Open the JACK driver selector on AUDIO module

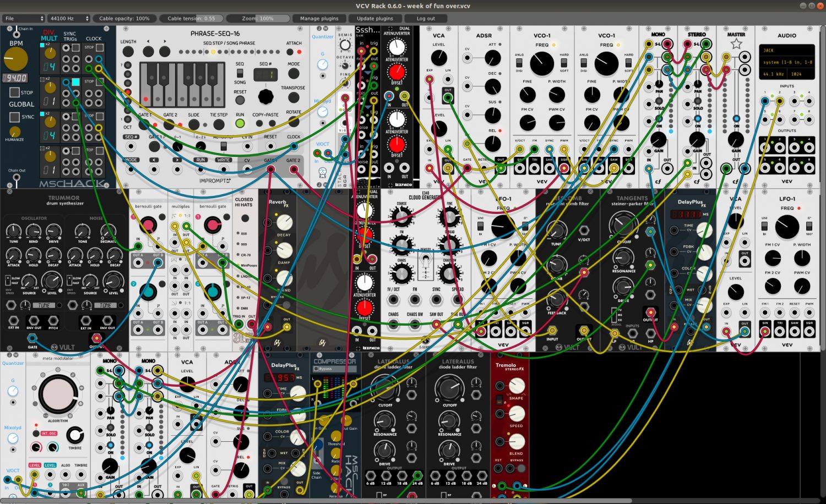786,50
